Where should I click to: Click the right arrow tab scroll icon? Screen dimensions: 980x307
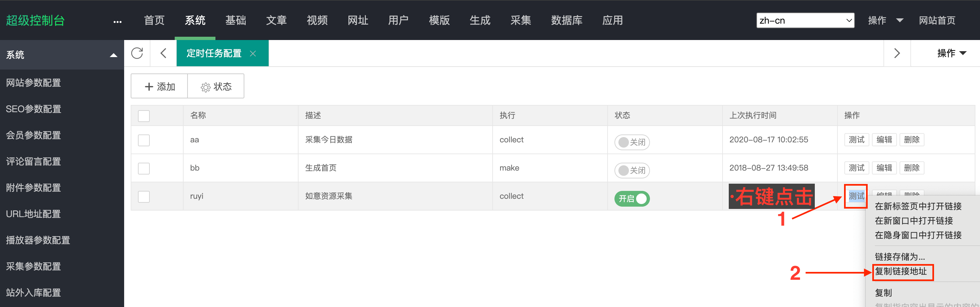coord(897,53)
